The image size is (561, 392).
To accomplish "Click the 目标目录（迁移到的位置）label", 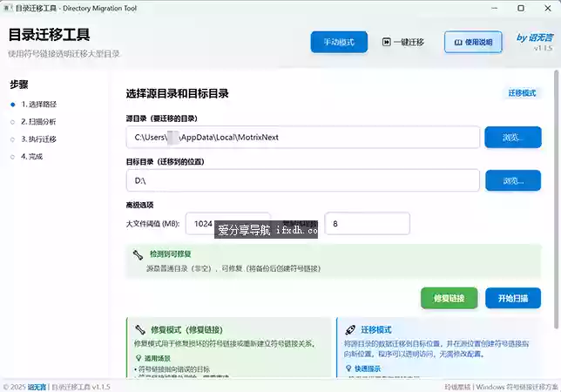I will click(x=165, y=162).
